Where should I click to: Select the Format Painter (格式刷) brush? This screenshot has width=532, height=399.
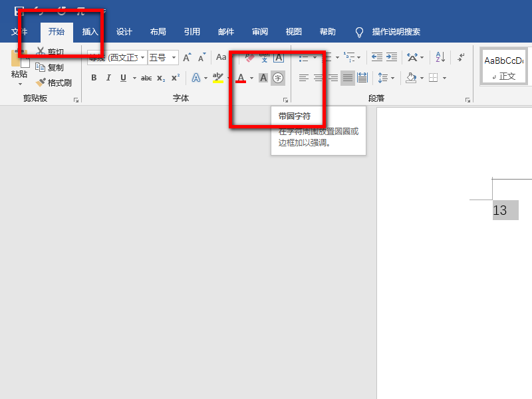(41, 82)
